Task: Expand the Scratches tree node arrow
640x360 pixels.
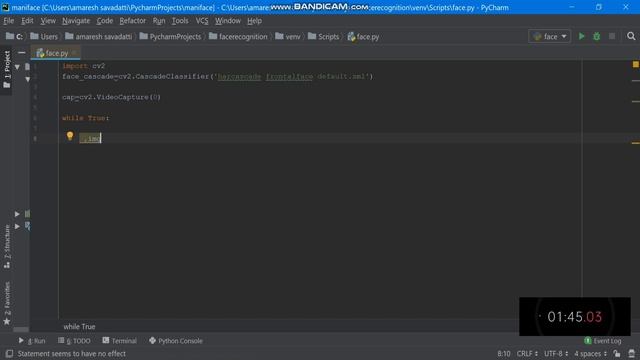Action: (17, 226)
